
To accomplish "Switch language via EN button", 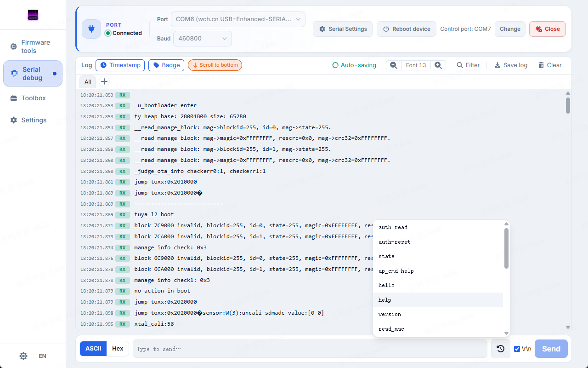I will [x=42, y=356].
